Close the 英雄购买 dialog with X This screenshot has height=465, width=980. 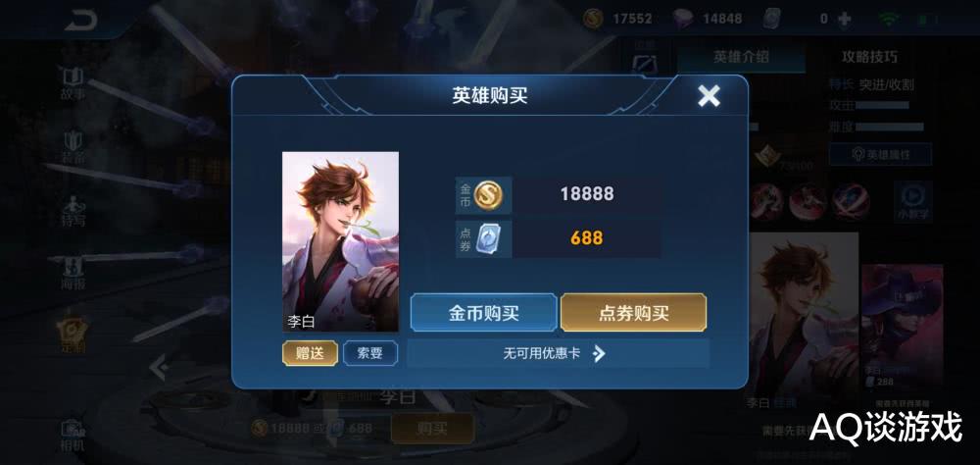[709, 96]
